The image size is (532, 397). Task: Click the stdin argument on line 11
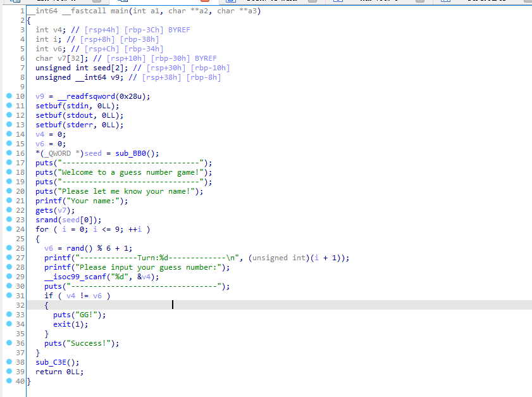coord(78,106)
